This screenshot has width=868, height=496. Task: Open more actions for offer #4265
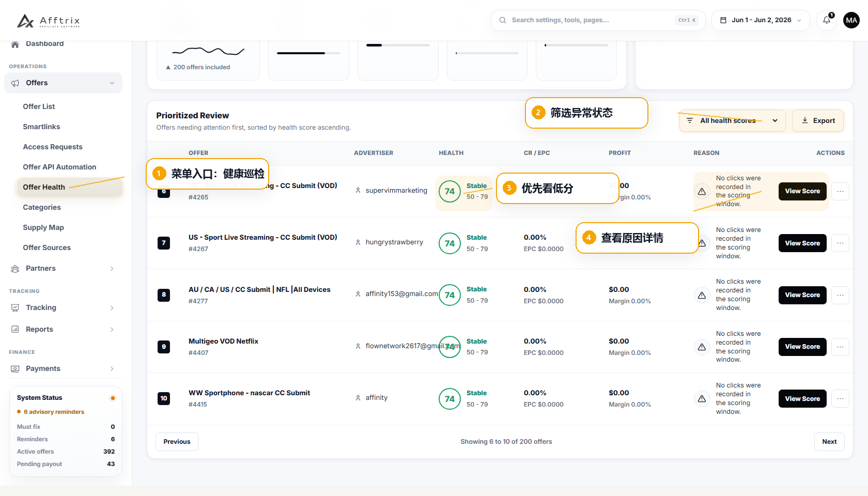point(840,192)
